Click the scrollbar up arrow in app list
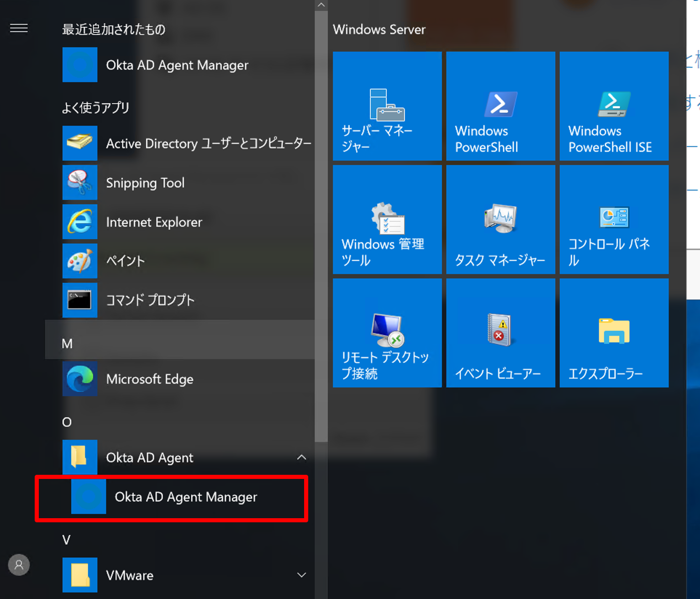The width and height of the screenshot is (700, 599). 321,5
